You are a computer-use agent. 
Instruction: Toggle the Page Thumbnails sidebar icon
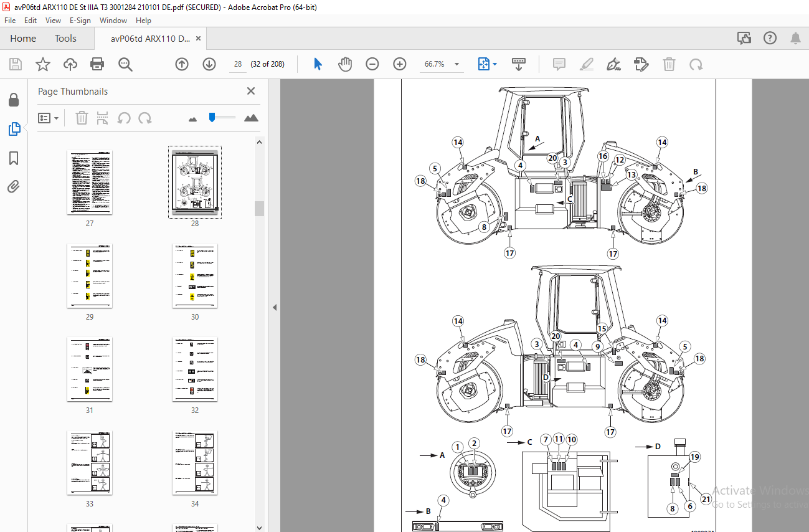pyautogui.click(x=14, y=129)
